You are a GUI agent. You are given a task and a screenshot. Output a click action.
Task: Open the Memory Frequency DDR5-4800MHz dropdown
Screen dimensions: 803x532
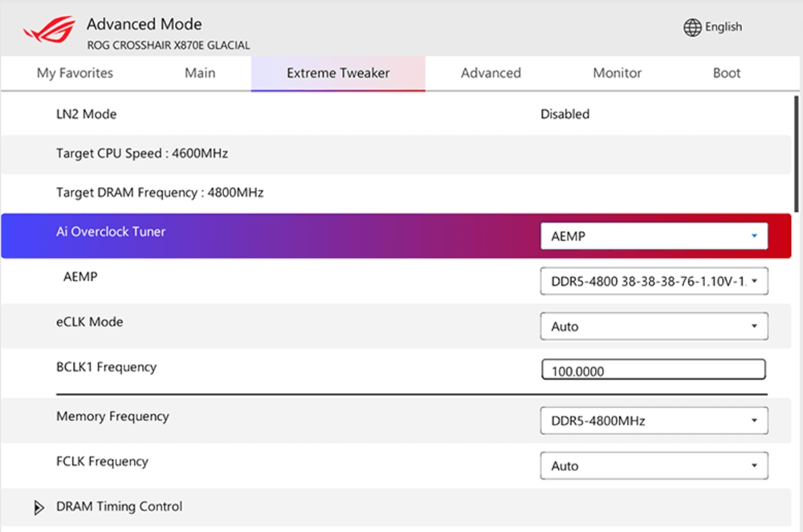[x=654, y=420]
